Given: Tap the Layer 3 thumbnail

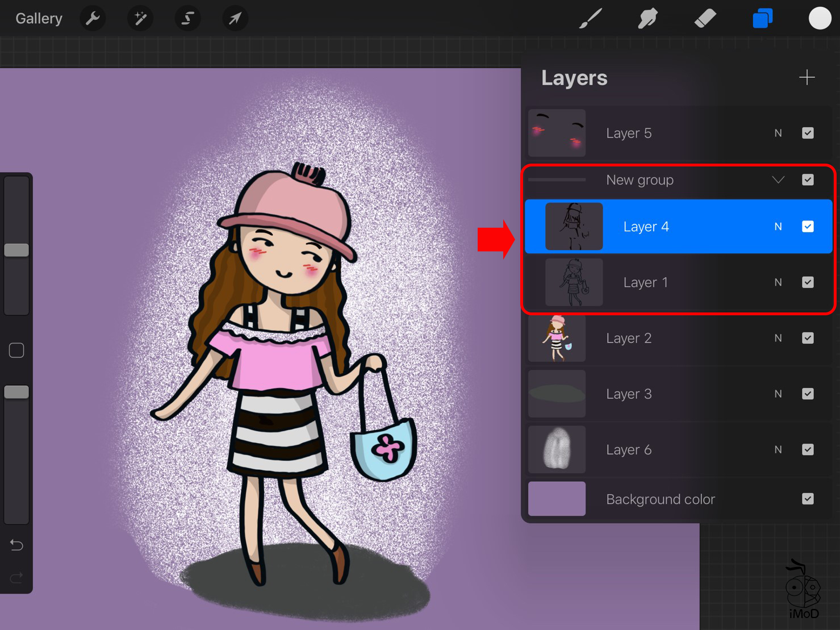Looking at the screenshot, I should click(557, 394).
